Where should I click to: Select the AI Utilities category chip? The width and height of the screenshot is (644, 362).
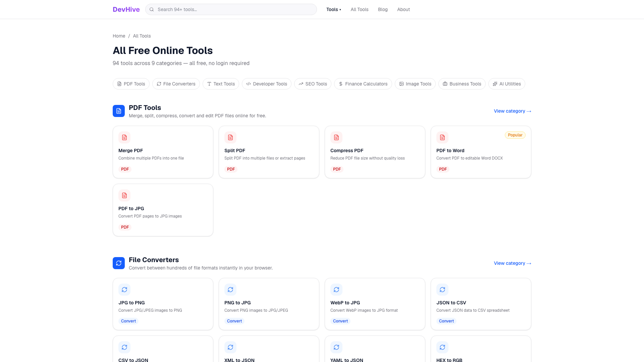click(x=507, y=84)
